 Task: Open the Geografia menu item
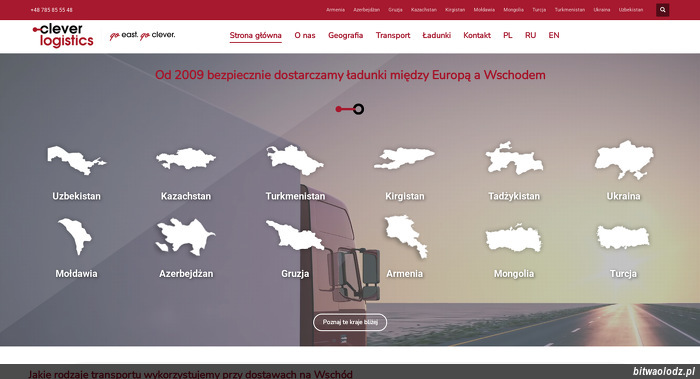coord(346,35)
